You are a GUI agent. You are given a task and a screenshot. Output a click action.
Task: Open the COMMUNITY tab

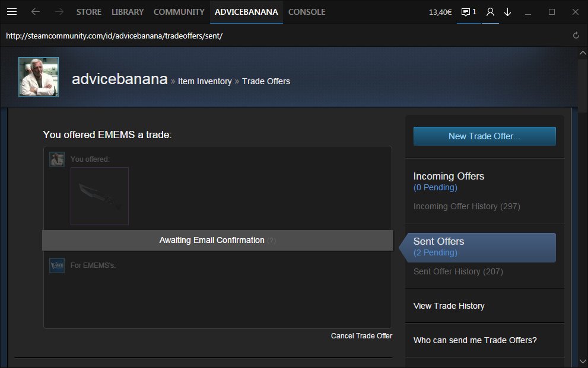point(179,12)
